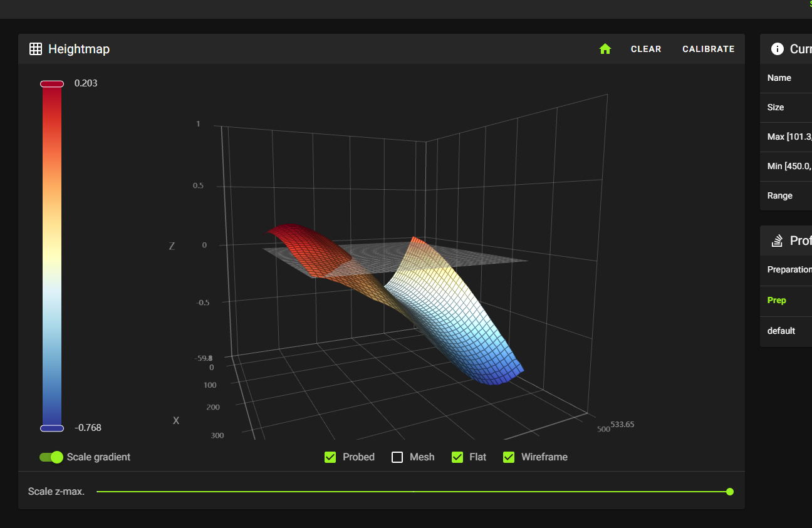812x528 pixels.
Task: Click the green home icon in Heightmap header
Action: click(x=605, y=49)
